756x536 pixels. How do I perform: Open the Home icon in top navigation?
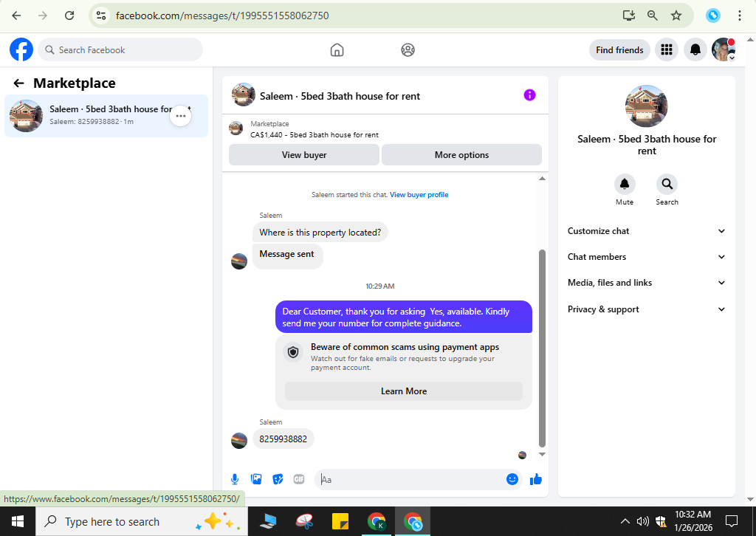point(337,49)
